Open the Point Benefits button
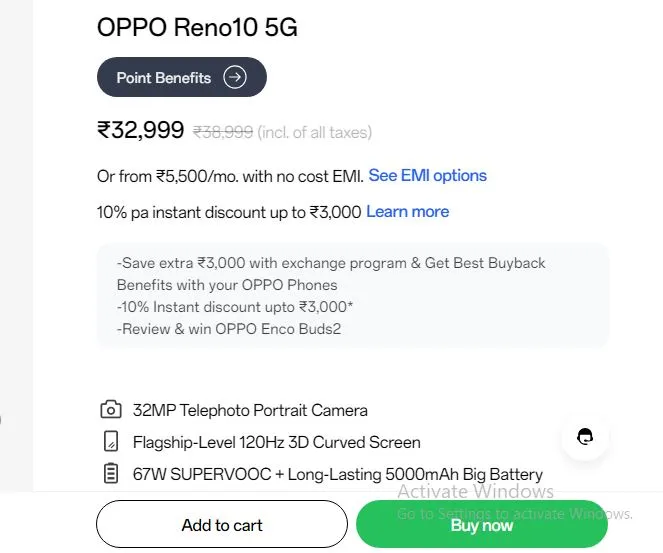The height and width of the screenshot is (553, 663). point(182,77)
